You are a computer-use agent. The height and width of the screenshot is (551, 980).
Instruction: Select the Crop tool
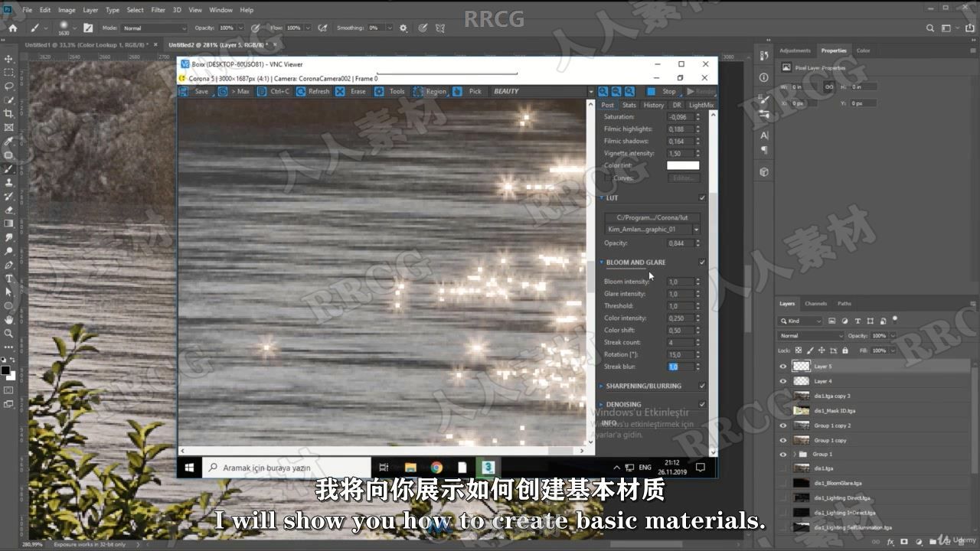coord(8,114)
